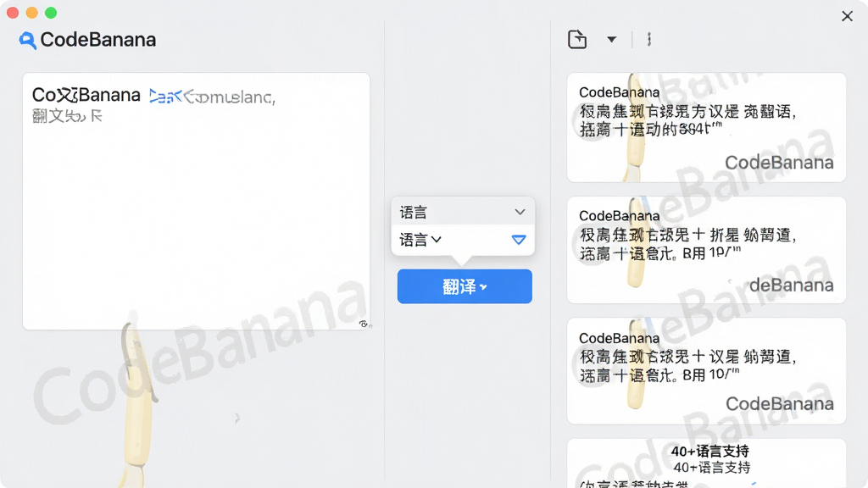Screen dimensions: 868x488
Task: Click the resize handle icon of text area
Action: (364, 324)
